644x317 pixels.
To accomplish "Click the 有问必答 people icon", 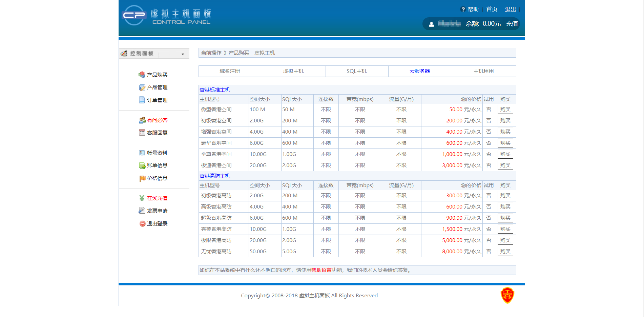I will [x=142, y=120].
